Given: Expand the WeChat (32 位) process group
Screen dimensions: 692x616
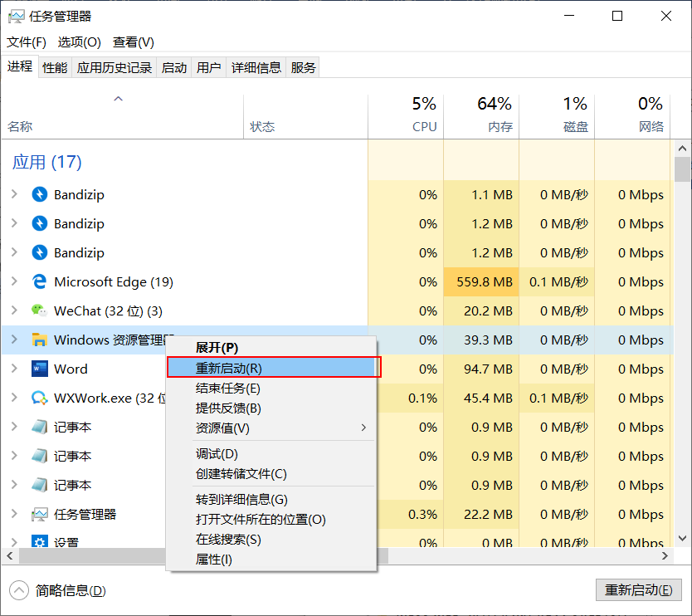Looking at the screenshot, I should [14, 310].
